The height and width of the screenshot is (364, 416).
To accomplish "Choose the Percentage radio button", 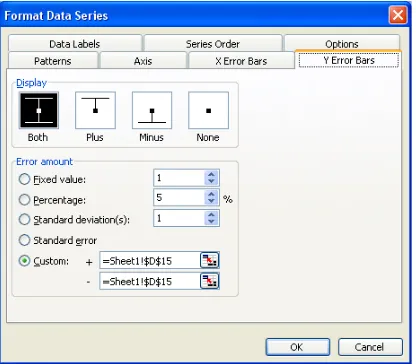I will [24, 200].
